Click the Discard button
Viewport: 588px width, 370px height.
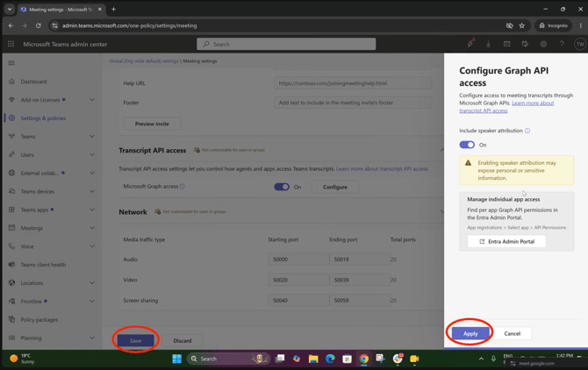(x=183, y=340)
